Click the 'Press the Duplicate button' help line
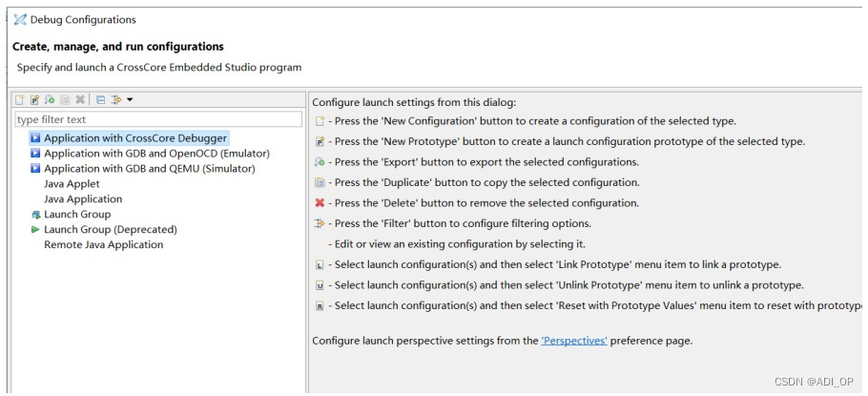 (484, 183)
